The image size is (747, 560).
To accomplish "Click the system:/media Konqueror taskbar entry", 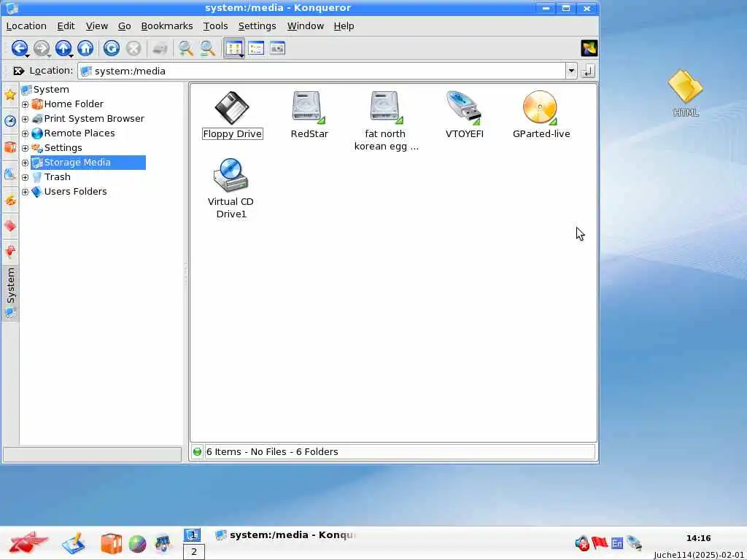I will [285, 535].
